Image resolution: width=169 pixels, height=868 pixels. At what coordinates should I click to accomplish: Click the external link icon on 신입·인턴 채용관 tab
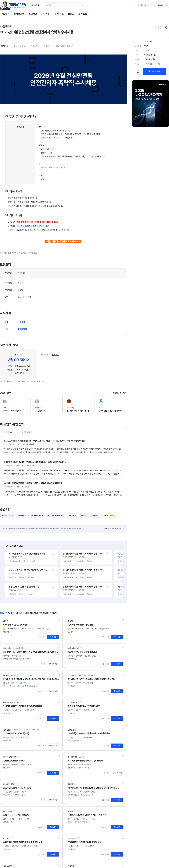tap(72, 46)
